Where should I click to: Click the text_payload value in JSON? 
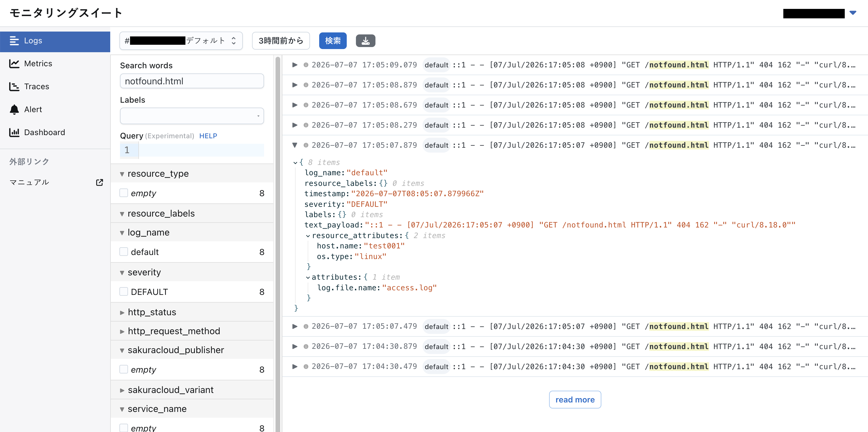point(580,225)
